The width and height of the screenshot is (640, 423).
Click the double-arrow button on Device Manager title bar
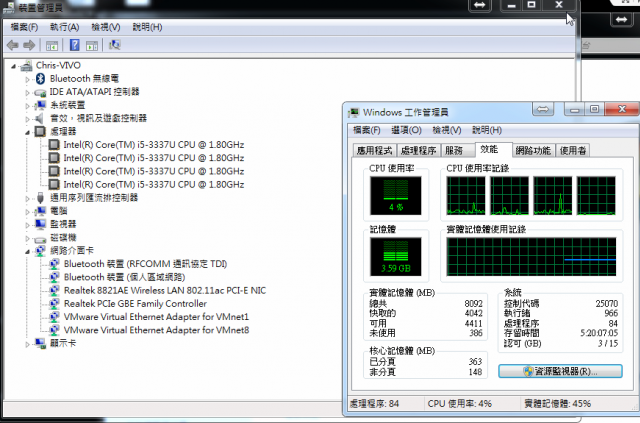coord(479,5)
